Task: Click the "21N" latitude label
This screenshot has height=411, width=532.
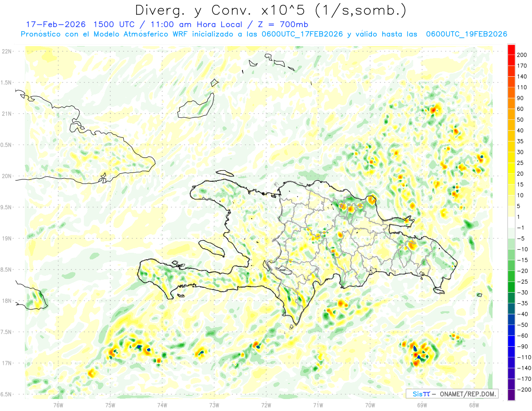Action: pos(7,114)
